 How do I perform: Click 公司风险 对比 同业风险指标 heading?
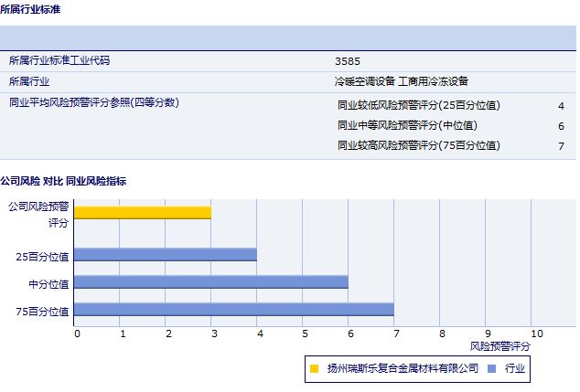coord(63,181)
